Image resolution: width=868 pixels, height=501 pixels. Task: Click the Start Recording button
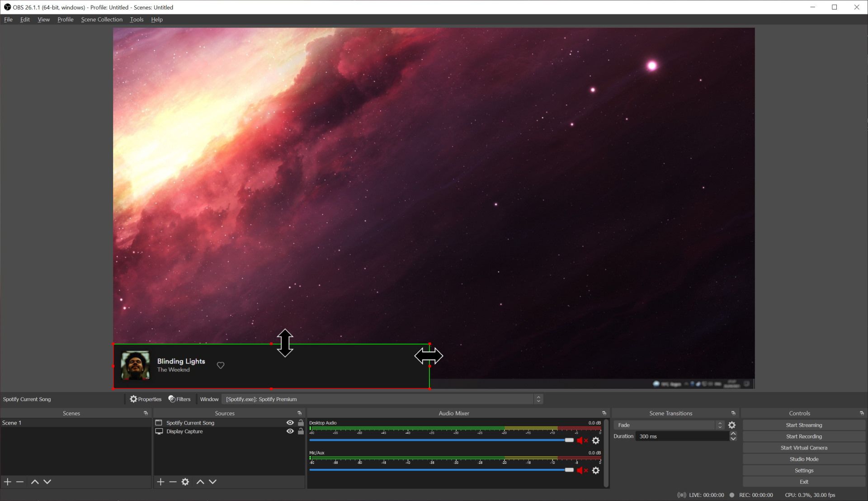(804, 436)
